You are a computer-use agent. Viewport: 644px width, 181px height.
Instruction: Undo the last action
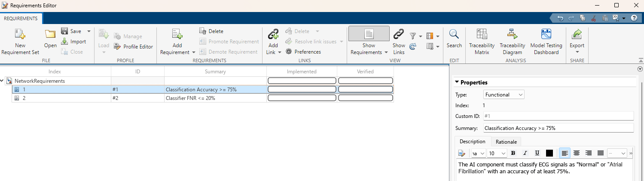point(560,18)
